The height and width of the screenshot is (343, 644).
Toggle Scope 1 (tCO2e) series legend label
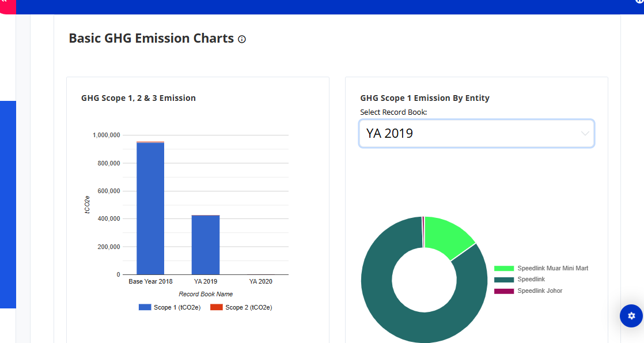point(177,307)
